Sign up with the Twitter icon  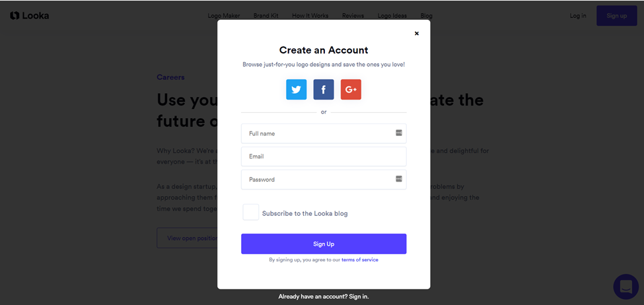coord(296,90)
